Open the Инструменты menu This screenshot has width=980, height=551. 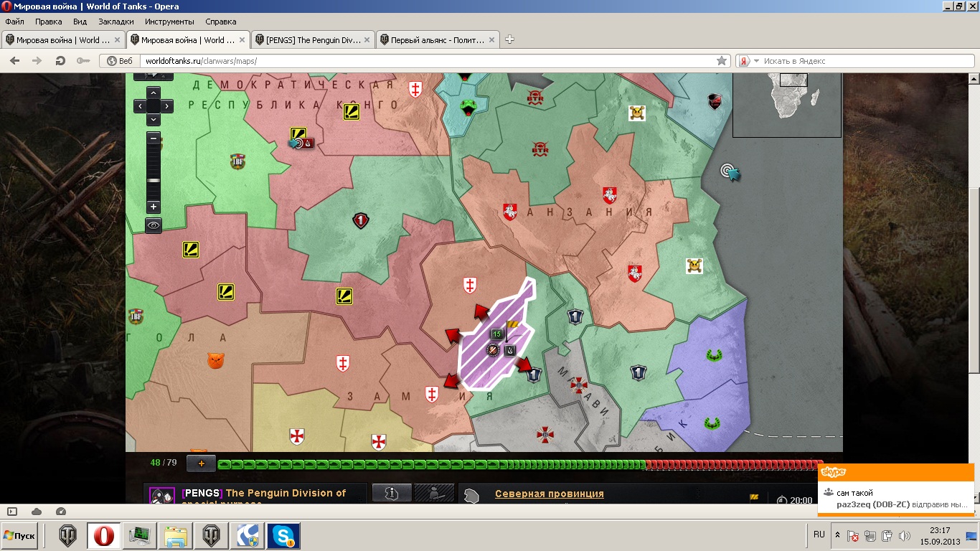[169, 22]
